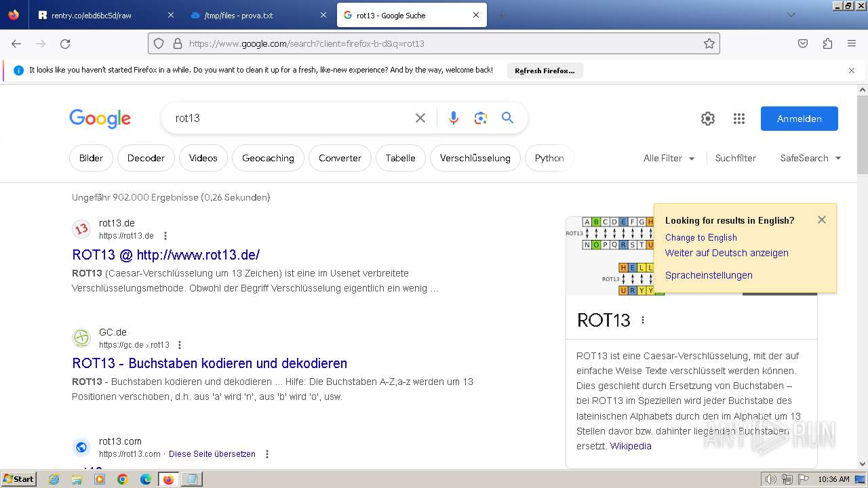Expand the Alle Filter dropdown

pos(669,158)
